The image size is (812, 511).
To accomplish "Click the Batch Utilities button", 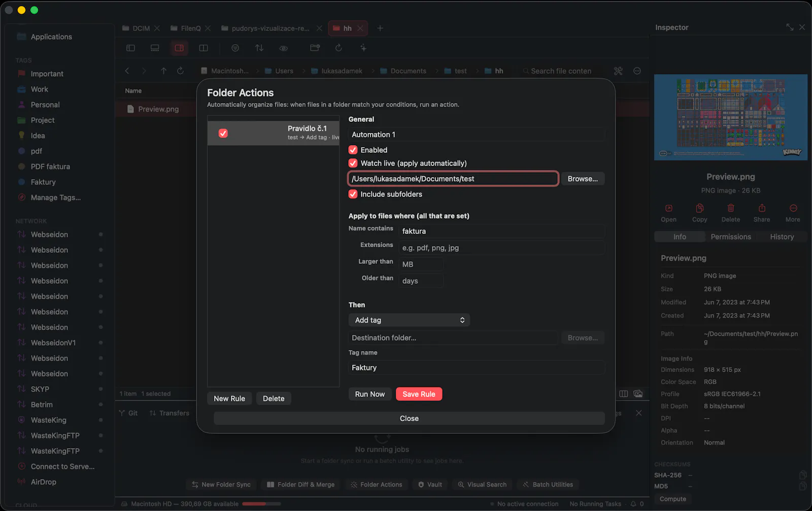I will click(548, 485).
